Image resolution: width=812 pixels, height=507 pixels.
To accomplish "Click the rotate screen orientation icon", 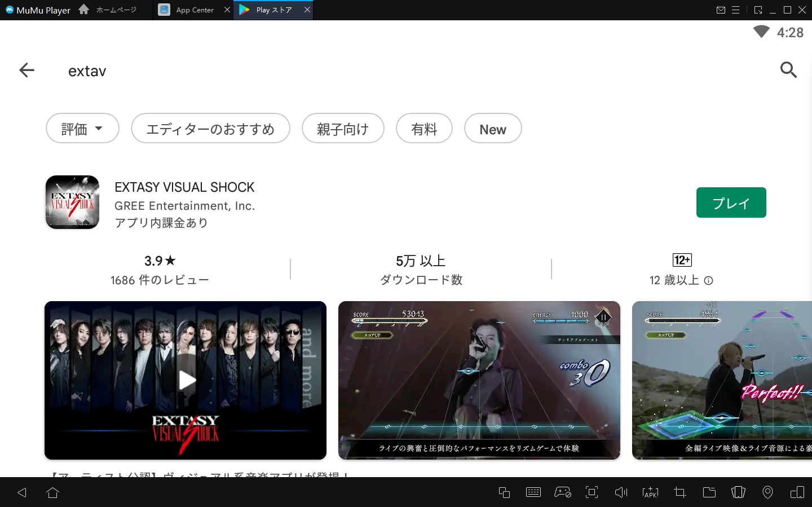I will (x=797, y=492).
